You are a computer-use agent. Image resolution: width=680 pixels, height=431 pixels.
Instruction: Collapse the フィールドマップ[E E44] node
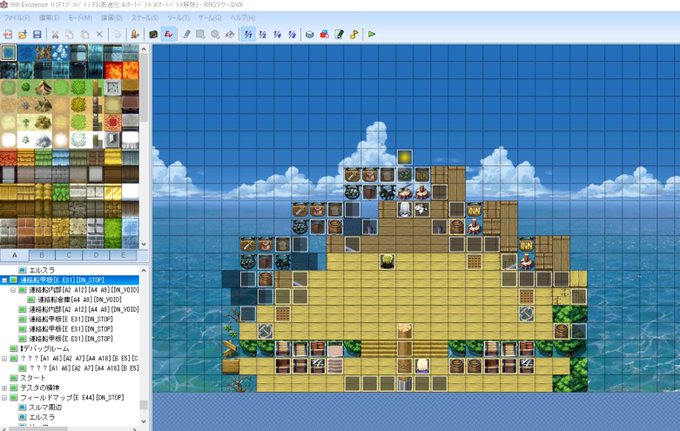click(4, 398)
